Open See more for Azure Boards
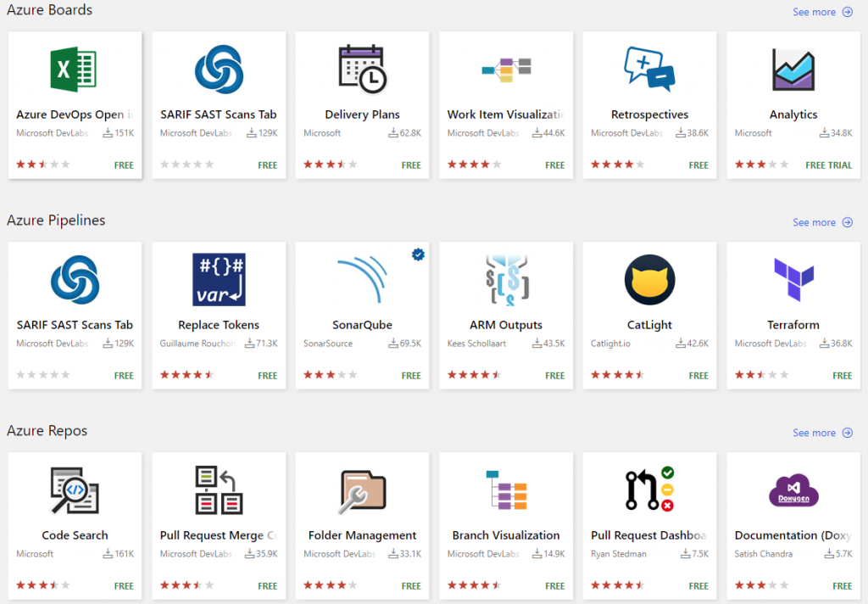The image size is (868, 604). click(815, 12)
